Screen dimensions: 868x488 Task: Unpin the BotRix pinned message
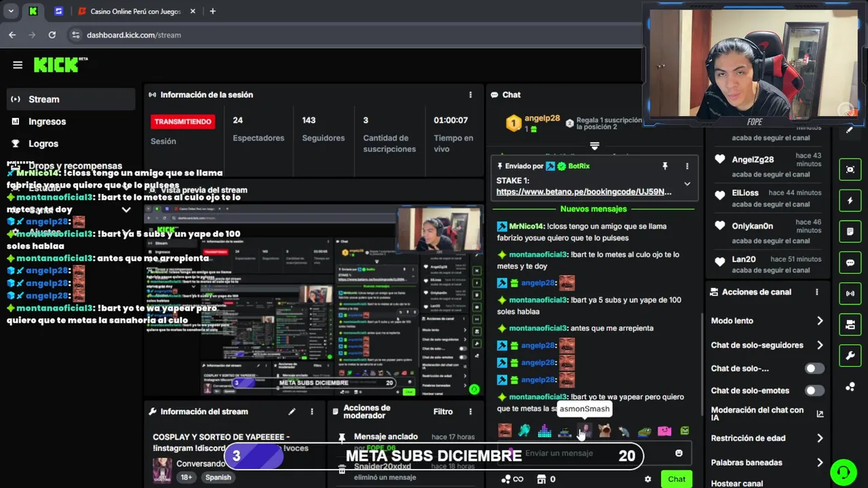(665, 166)
